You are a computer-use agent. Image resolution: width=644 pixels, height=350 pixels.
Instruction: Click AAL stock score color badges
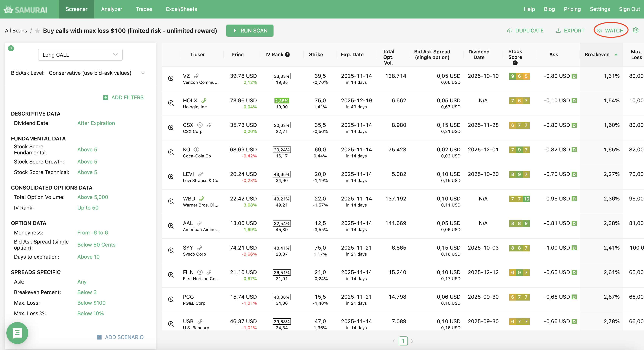click(x=519, y=223)
